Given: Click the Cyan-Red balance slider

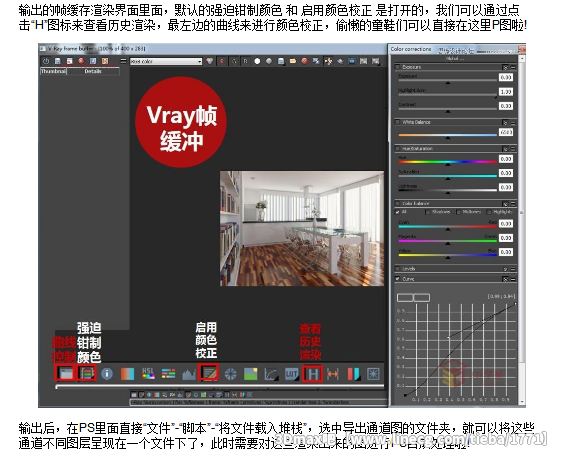Looking at the screenshot, I should pyautogui.click(x=448, y=226).
